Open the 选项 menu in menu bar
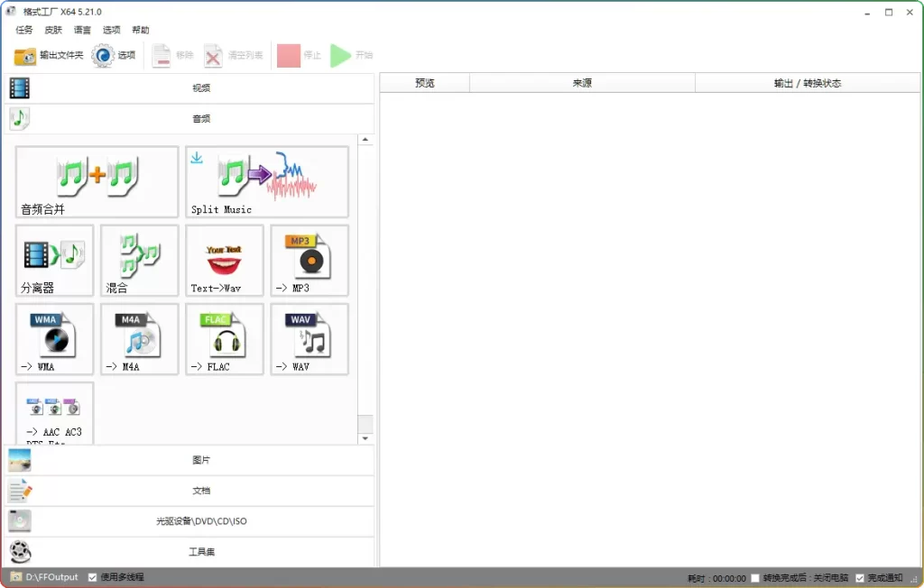This screenshot has height=588, width=924. pos(111,30)
